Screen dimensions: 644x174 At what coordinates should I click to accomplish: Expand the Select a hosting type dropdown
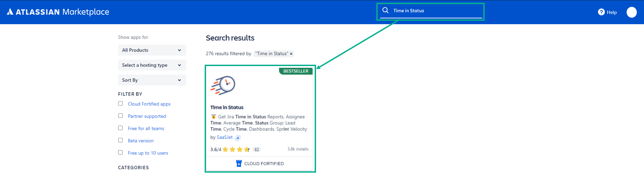click(x=152, y=65)
